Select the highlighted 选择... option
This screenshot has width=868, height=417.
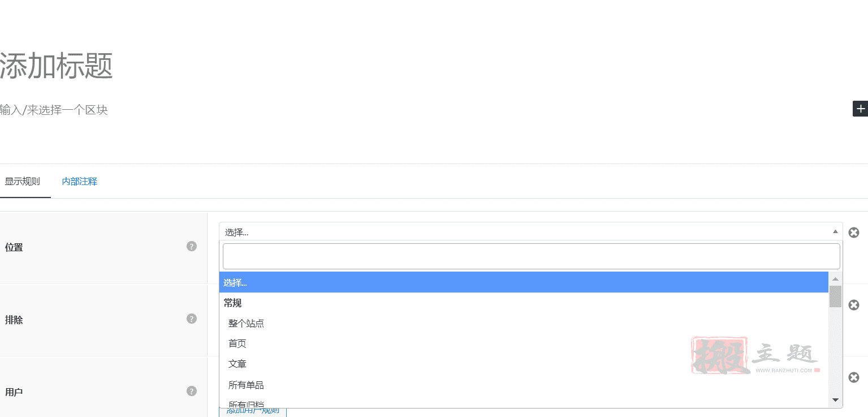524,282
